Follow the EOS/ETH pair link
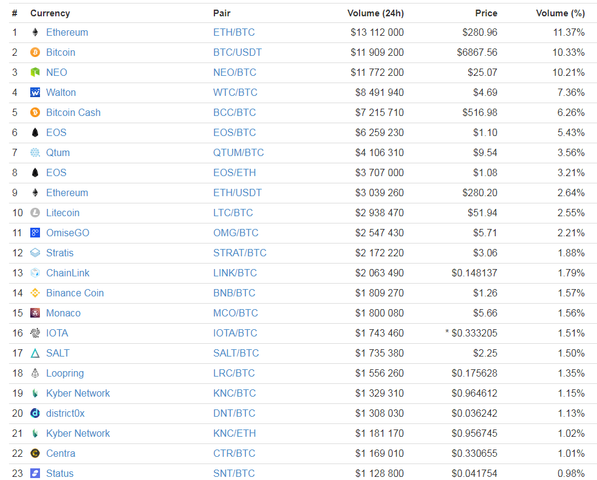 pos(235,172)
